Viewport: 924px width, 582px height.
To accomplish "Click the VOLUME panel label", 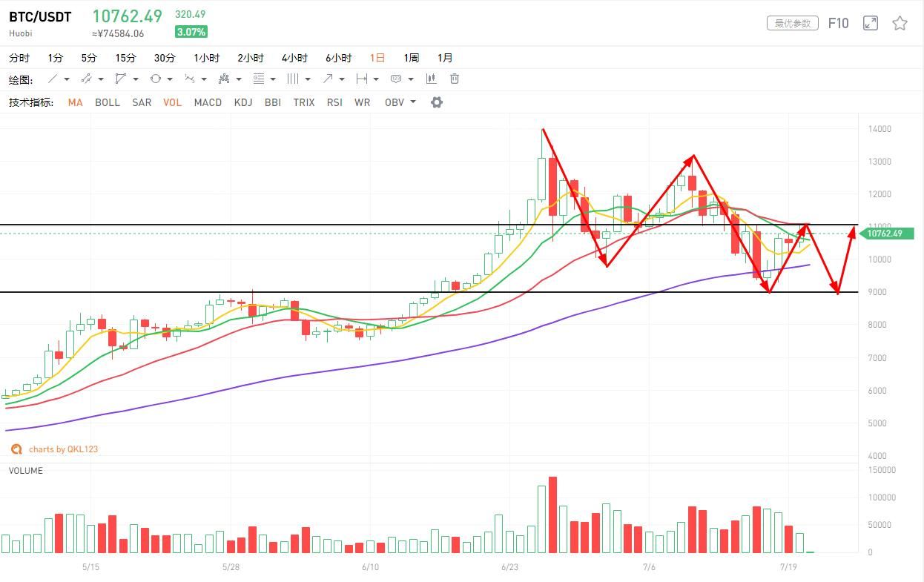I will 26,471.
